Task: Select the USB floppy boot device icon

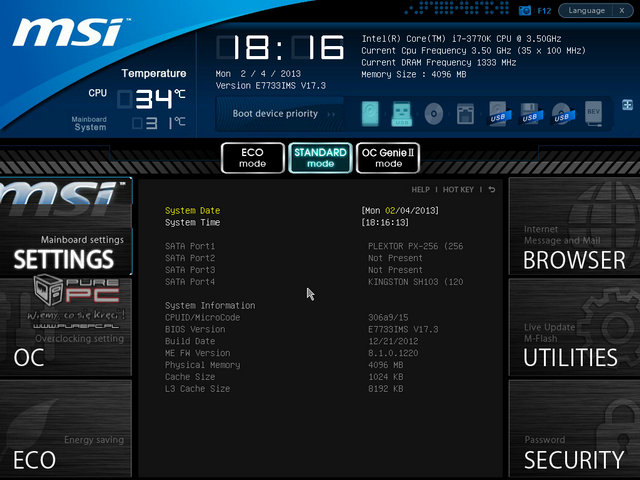Action: [530, 113]
